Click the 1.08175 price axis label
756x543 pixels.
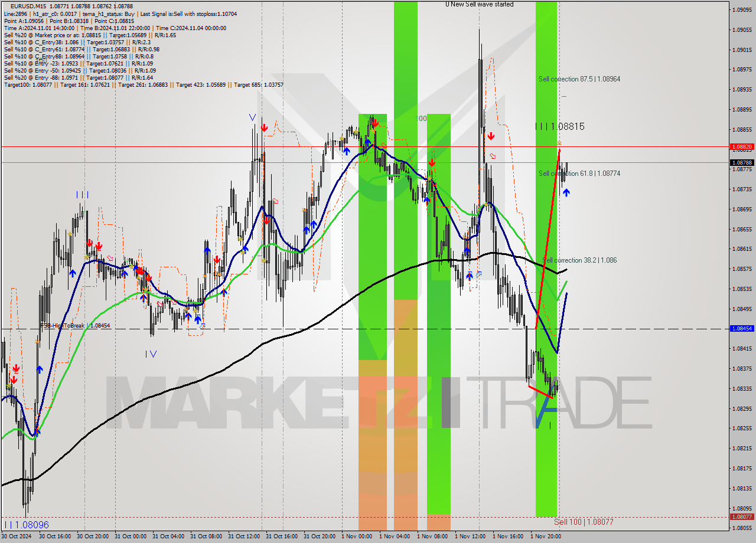(742, 468)
